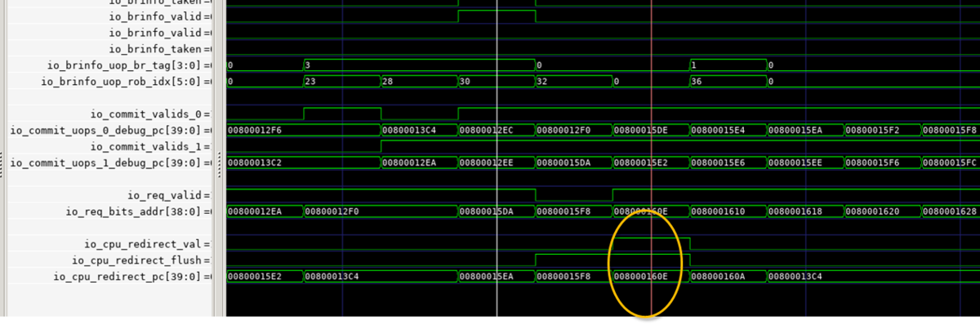This screenshot has width=980, height=325.
Task: Click value 23 in rob_idx waveform
Action: (x=310, y=81)
